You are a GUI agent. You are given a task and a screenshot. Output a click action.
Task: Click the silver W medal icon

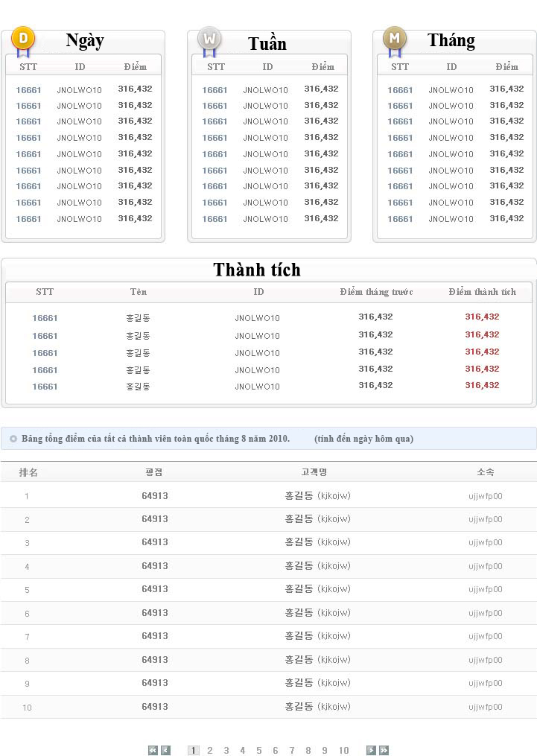[209, 39]
